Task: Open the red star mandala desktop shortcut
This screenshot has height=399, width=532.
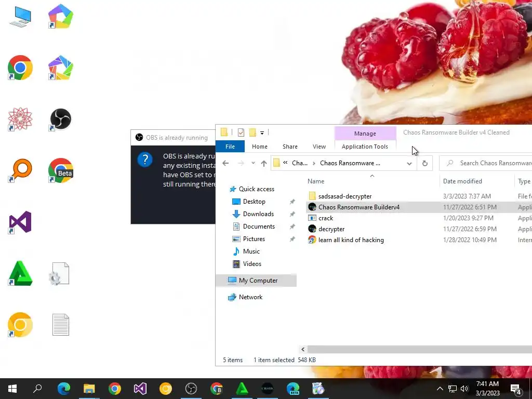Action: (20, 119)
